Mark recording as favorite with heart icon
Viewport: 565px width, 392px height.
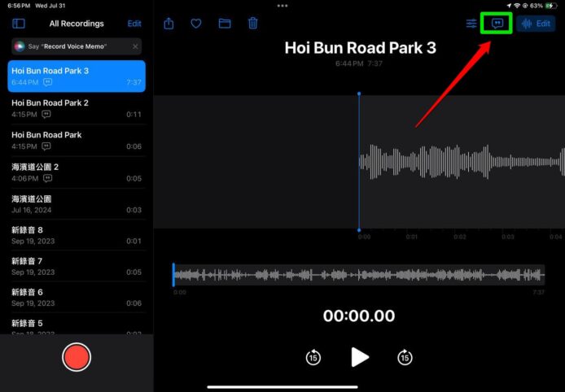[196, 24]
